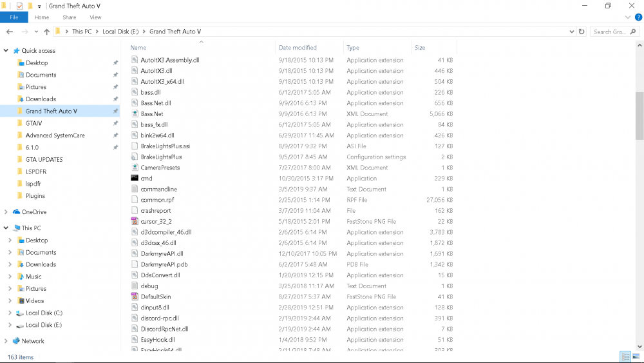Click This PC in address breadcrumb

pyautogui.click(x=82, y=32)
